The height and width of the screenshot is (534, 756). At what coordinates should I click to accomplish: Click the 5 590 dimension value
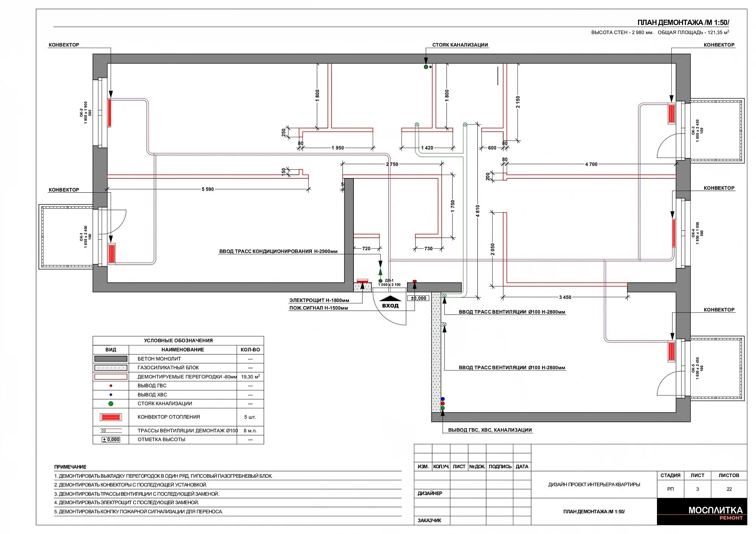click(x=208, y=189)
